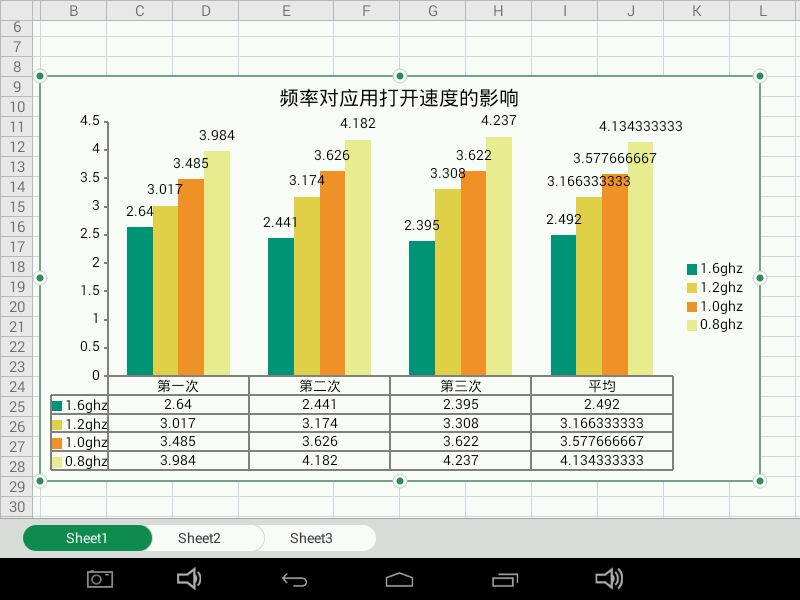Select row 18 header
Viewport: 800px width, 600px height.
[x=17, y=267]
